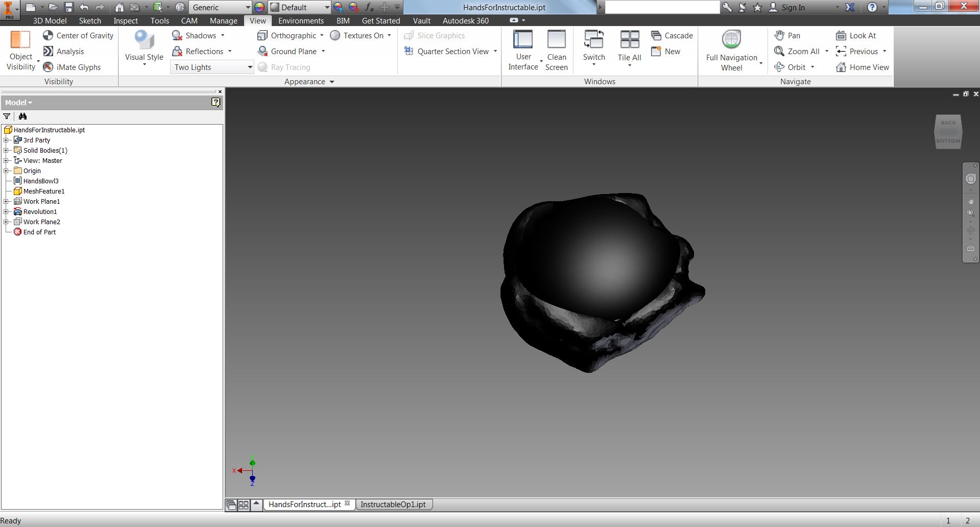The image size is (980, 527).
Task: Save the document with the floppy icon
Action: click(x=69, y=7)
